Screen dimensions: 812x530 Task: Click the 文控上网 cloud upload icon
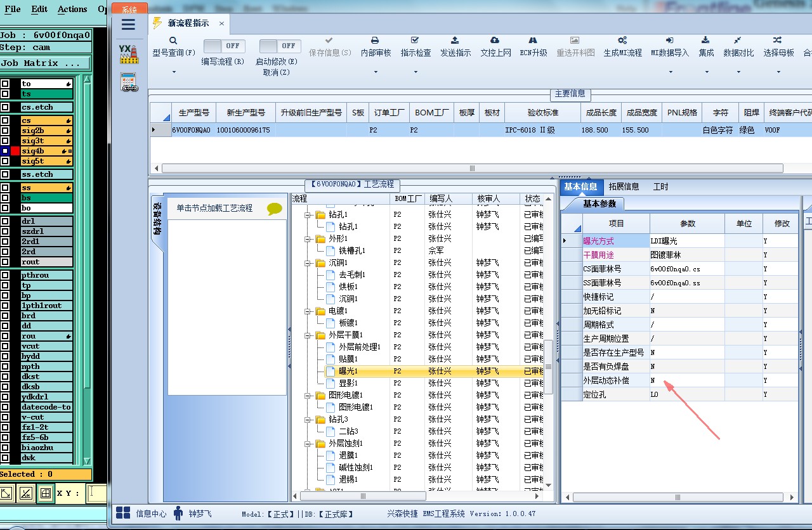tap(495, 41)
